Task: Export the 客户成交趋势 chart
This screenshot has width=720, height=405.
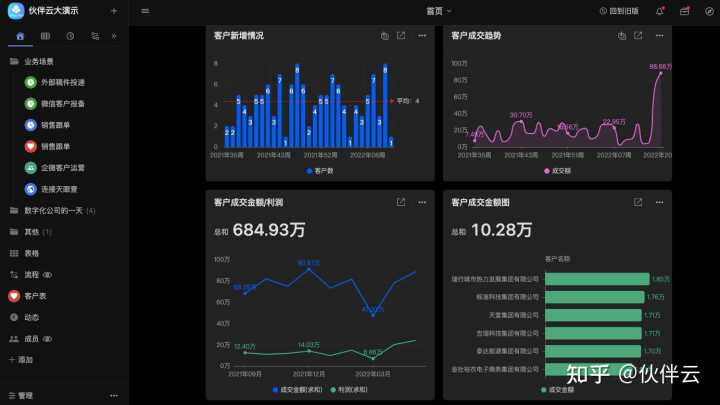Action: click(622, 35)
